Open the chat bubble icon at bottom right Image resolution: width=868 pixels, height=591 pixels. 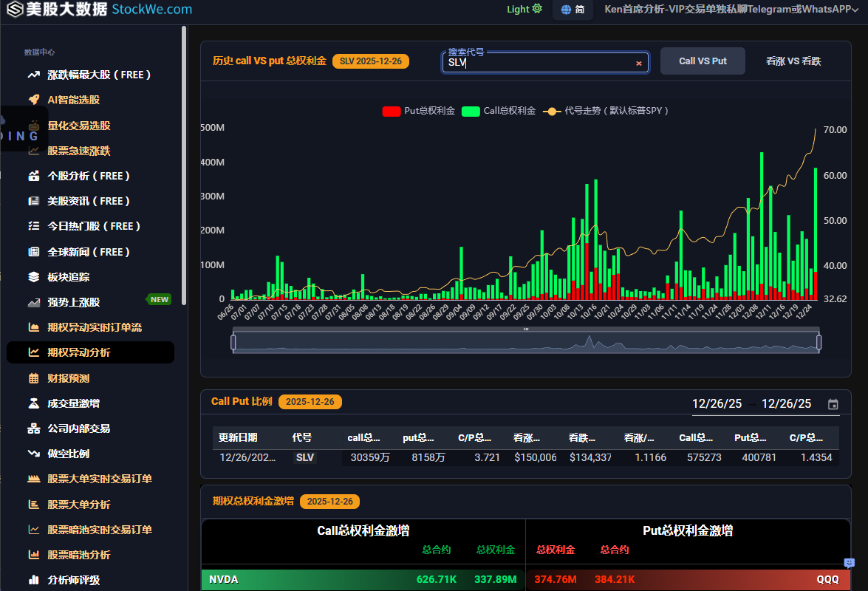[850, 563]
